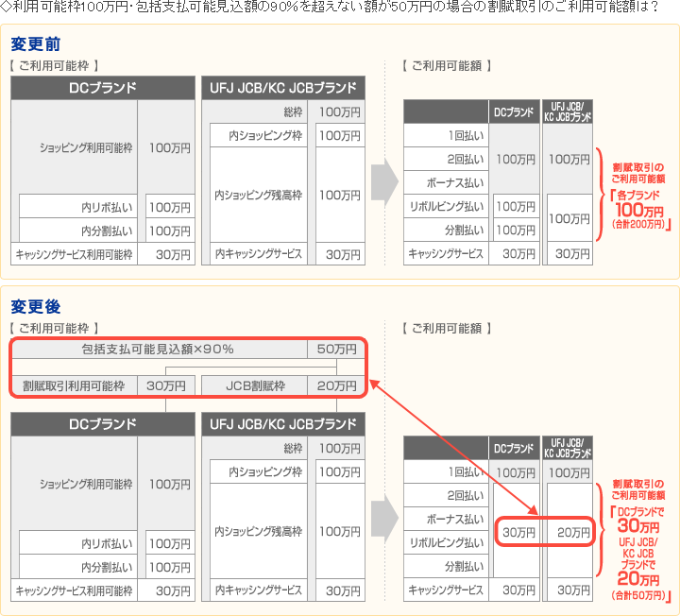This screenshot has height=616, width=680.
Task: Click the 【ご利用可能額】 label in 変更前 section
Action: click(x=446, y=66)
